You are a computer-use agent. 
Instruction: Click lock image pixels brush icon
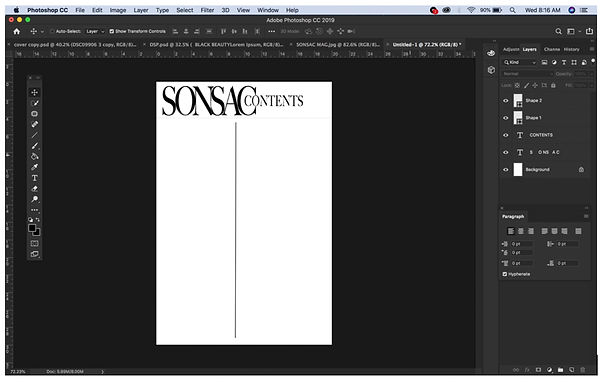527,85
